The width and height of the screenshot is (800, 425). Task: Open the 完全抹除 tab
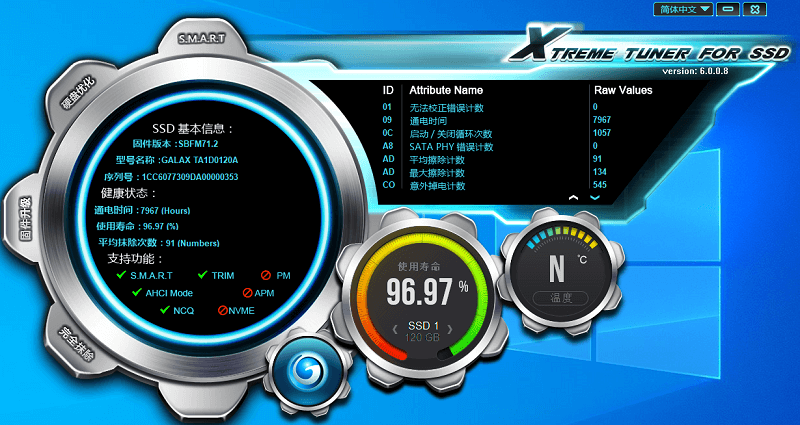point(76,343)
